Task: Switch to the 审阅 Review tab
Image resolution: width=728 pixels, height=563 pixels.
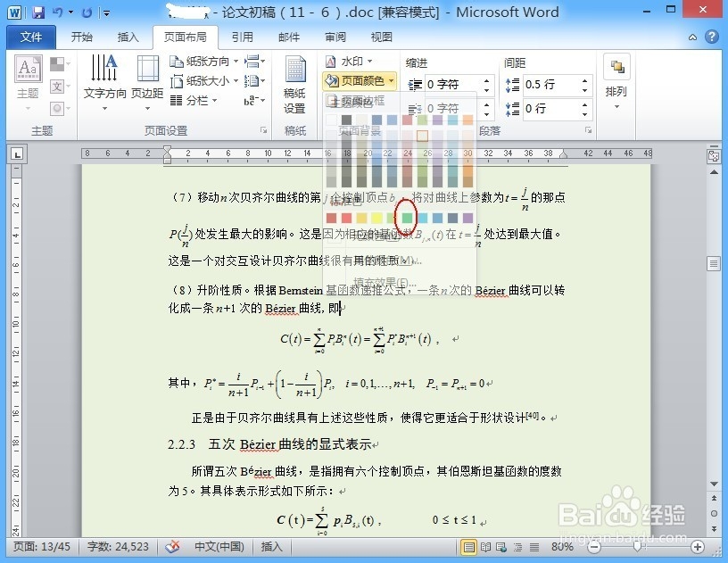Action: click(x=335, y=37)
